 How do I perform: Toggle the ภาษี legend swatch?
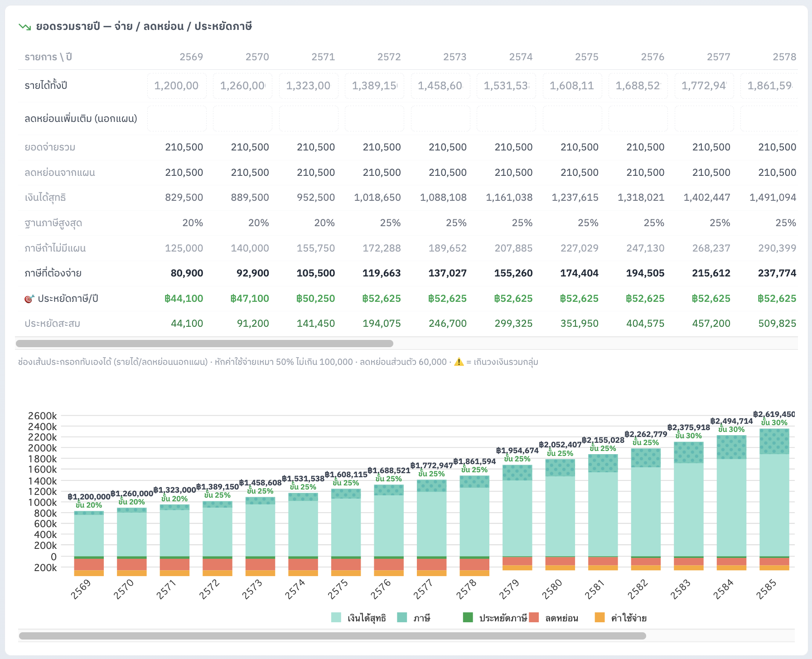point(402,617)
